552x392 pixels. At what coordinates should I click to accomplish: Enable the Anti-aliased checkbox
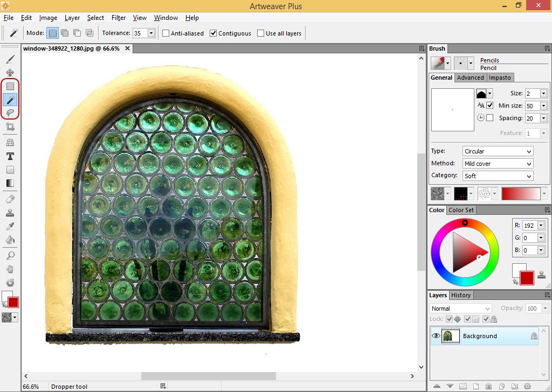(x=166, y=33)
